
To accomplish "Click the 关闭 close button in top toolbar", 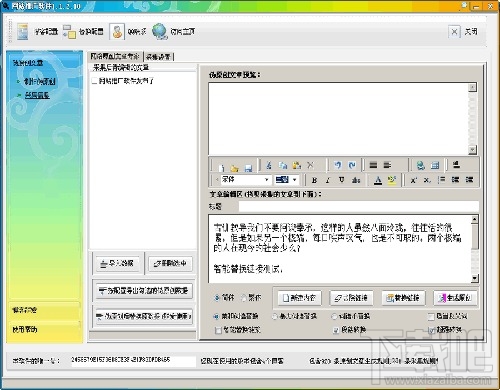I will coord(463,32).
